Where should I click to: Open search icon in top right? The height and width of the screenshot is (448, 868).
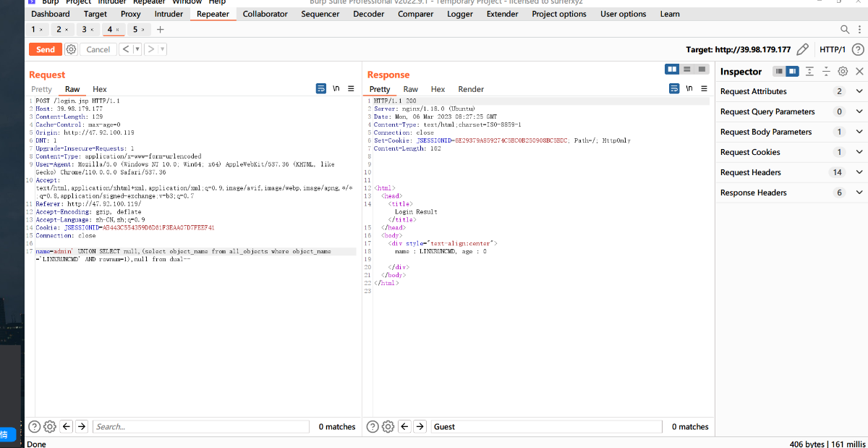[x=845, y=30]
